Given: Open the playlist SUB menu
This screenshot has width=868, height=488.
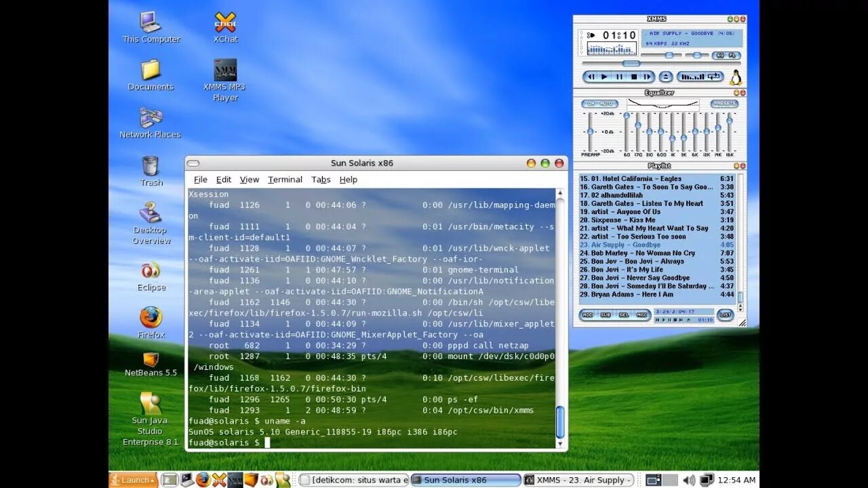Looking at the screenshot, I should 606,315.
